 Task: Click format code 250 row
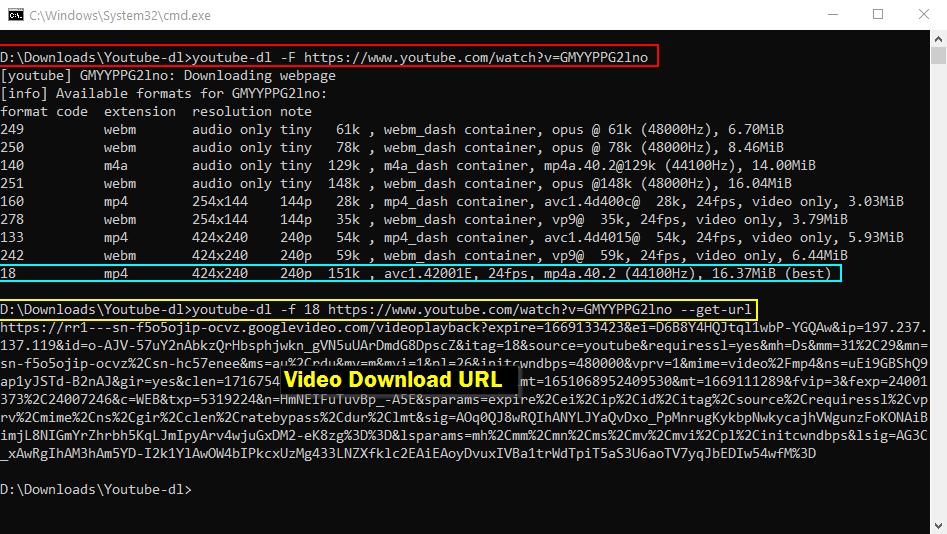[x=392, y=147]
